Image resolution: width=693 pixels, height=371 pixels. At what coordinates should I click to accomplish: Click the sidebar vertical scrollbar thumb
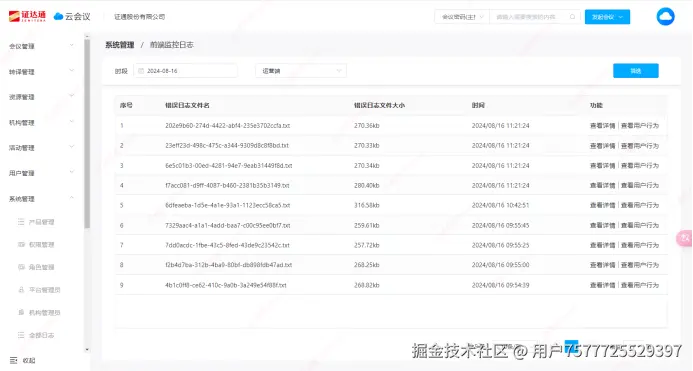(x=87, y=134)
